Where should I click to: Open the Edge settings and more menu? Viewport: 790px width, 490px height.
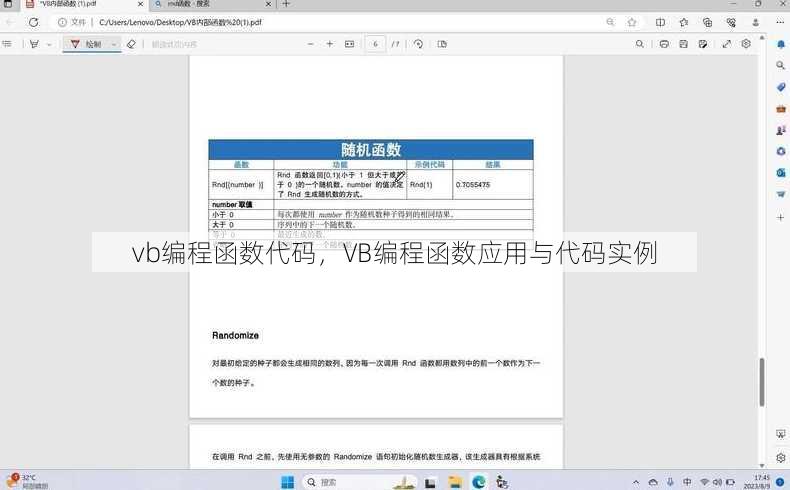tap(779, 22)
